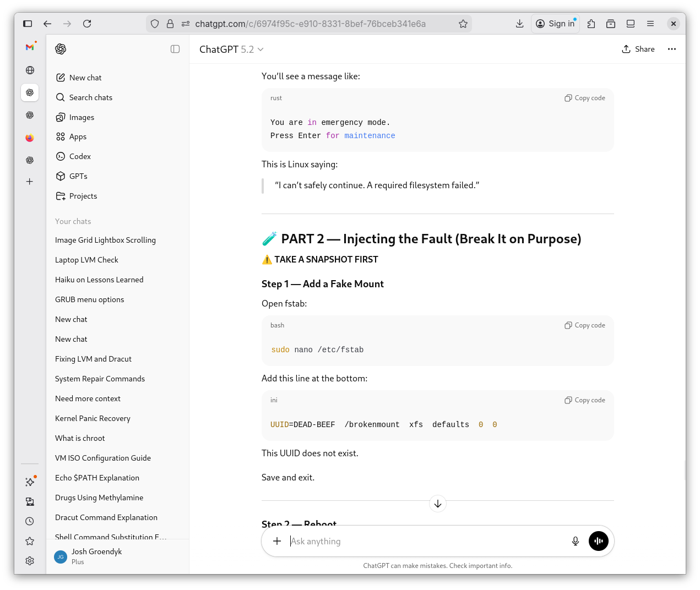Bookmark this page with the star icon
700x590 pixels.
pyautogui.click(x=463, y=24)
